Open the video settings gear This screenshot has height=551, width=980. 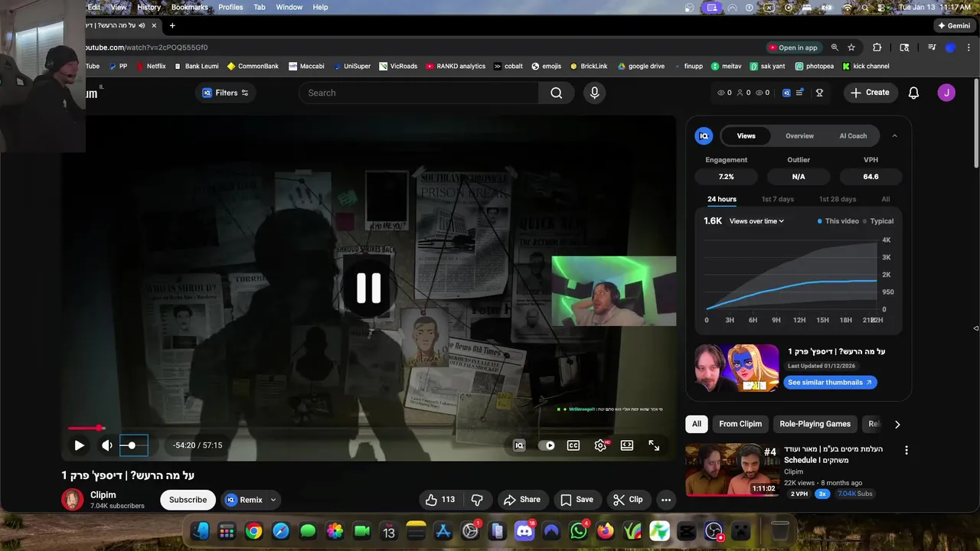(x=600, y=445)
